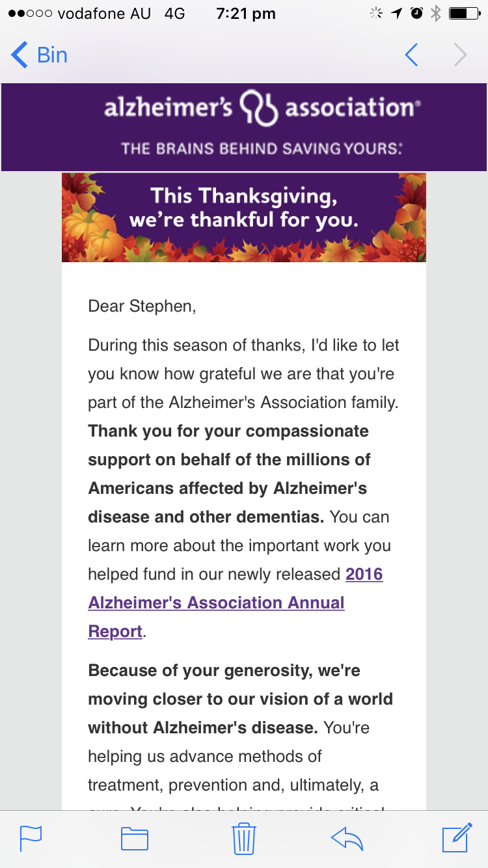Flag this email message

31,838
